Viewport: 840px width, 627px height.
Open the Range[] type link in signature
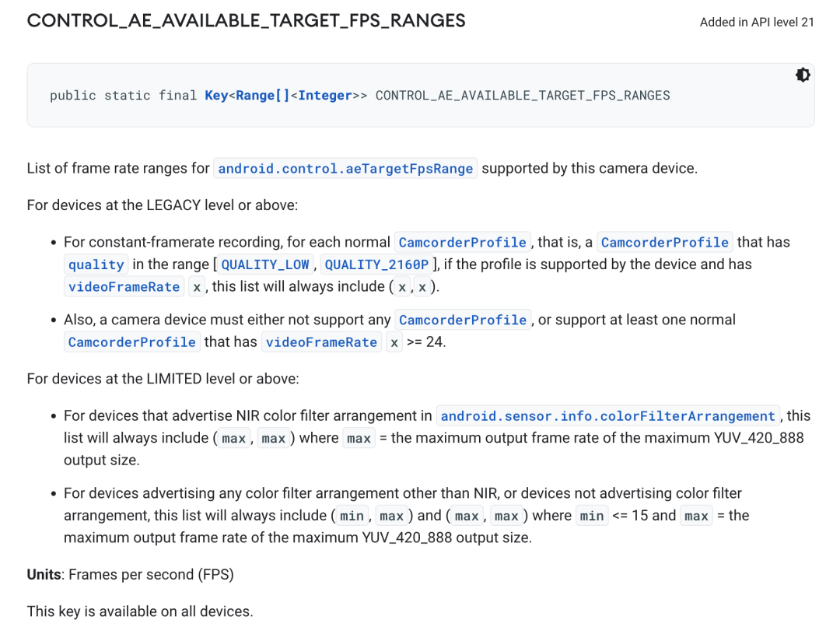click(262, 96)
